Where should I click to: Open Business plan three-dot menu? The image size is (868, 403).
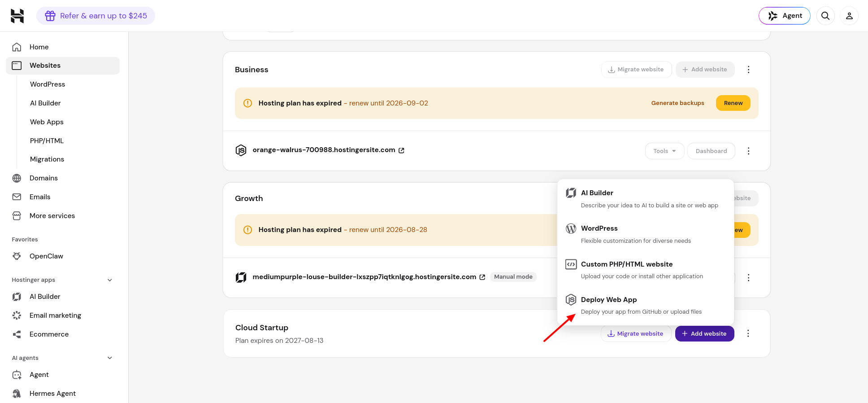point(748,70)
